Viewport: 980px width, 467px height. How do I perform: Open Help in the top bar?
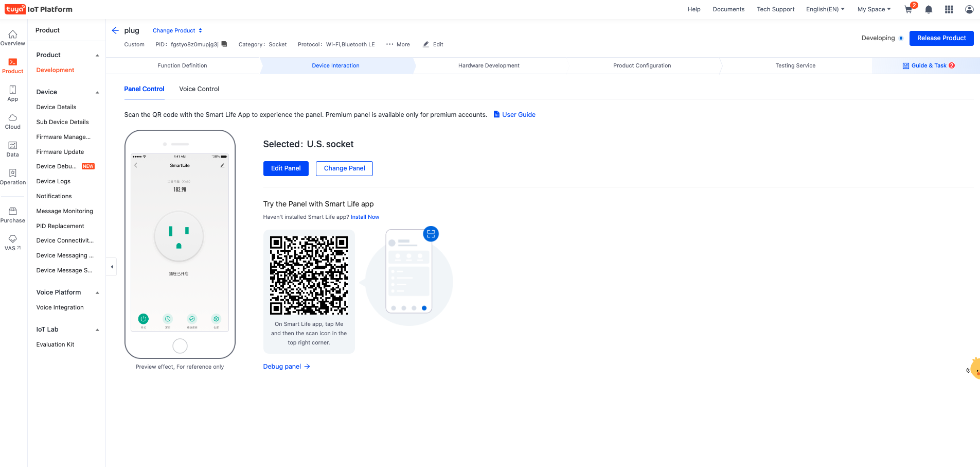694,9
